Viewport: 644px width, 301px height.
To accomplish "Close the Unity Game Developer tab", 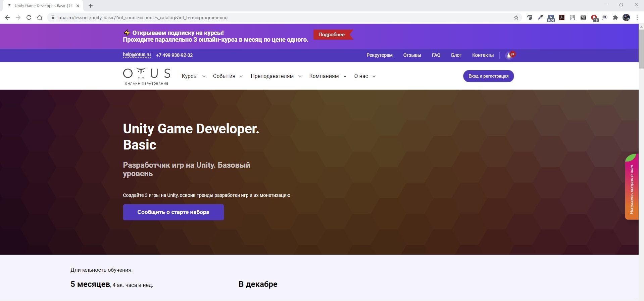I will (78, 6).
